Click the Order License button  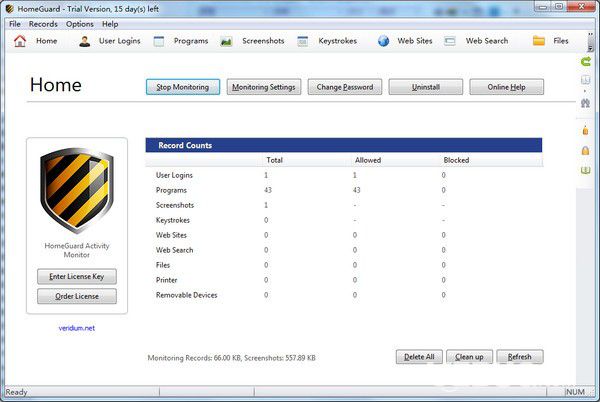pyautogui.click(x=77, y=296)
